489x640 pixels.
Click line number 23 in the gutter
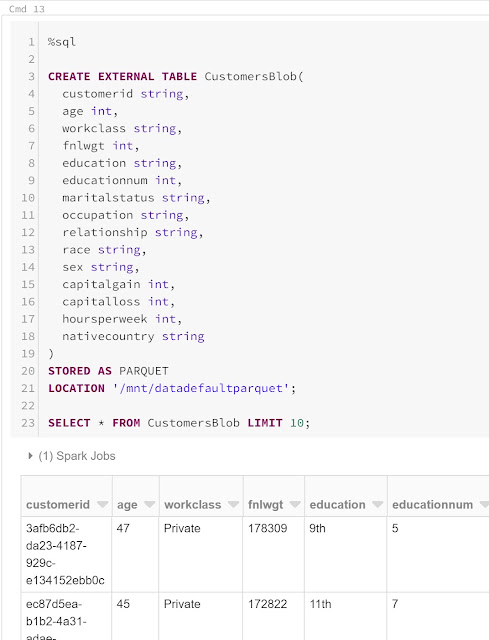(x=28, y=423)
